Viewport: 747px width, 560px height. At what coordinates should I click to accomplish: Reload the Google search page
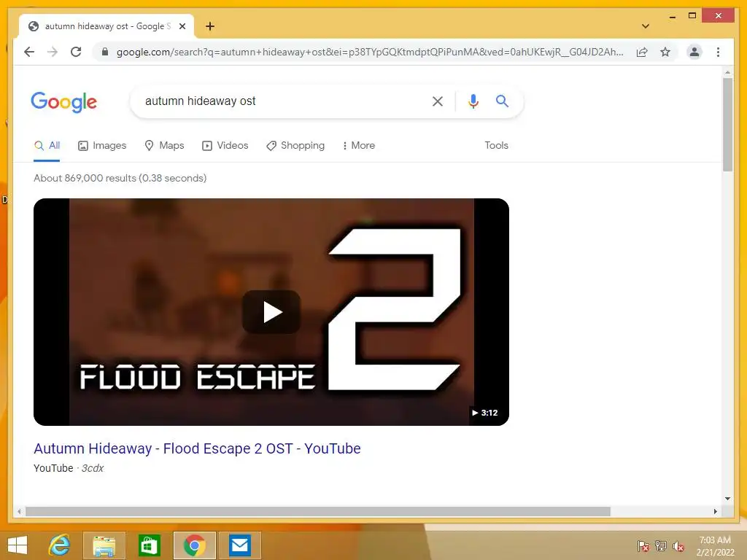(x=76, y=52)
